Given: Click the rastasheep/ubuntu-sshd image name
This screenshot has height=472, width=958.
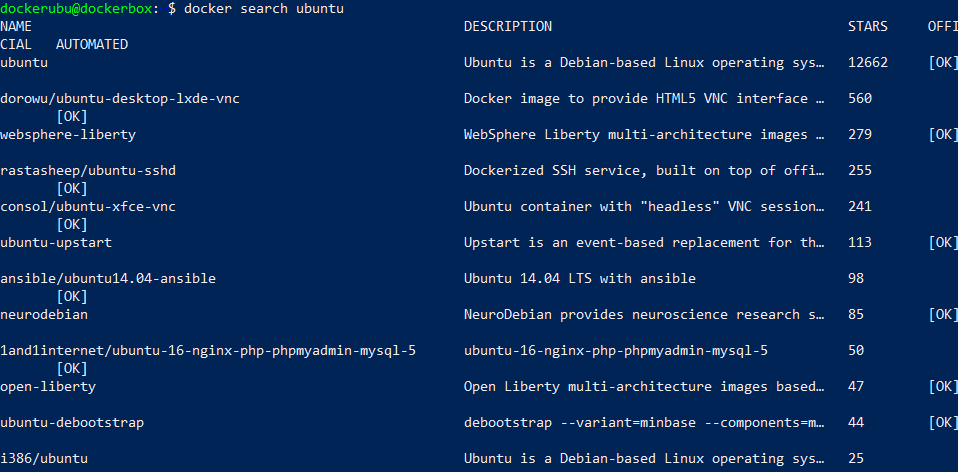Looking at the screenshot, I should 88,170.
